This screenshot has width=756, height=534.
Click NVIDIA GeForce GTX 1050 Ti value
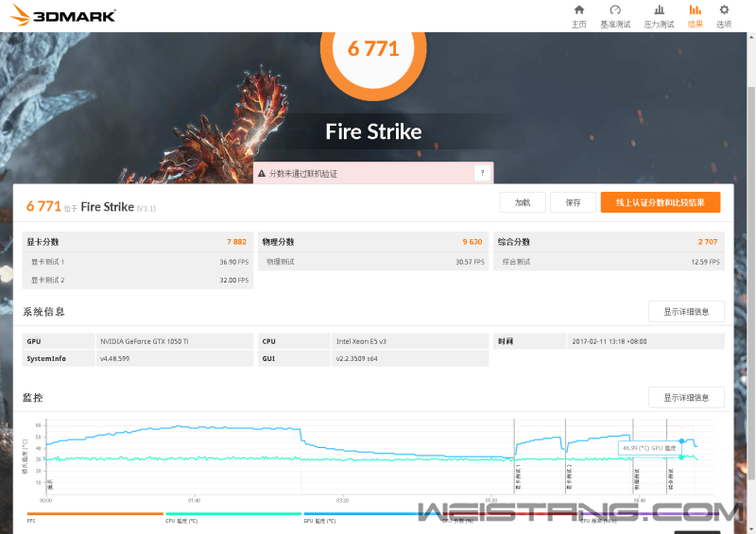tap(145, 341)
